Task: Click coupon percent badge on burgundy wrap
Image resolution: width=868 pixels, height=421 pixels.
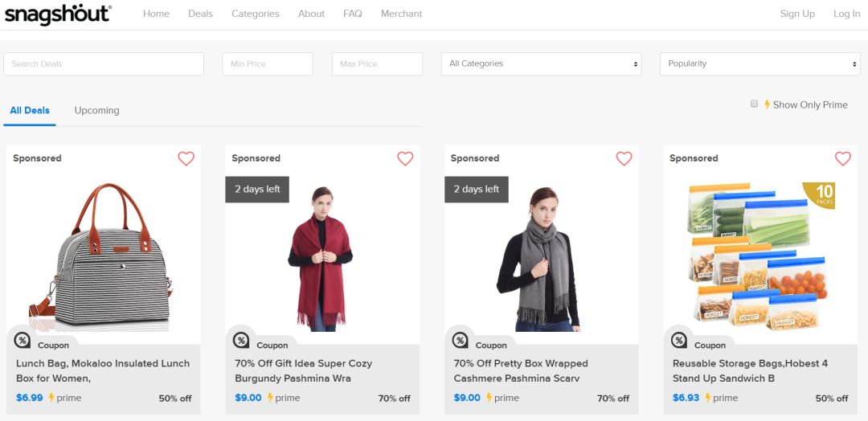Action: coord(241,340)
